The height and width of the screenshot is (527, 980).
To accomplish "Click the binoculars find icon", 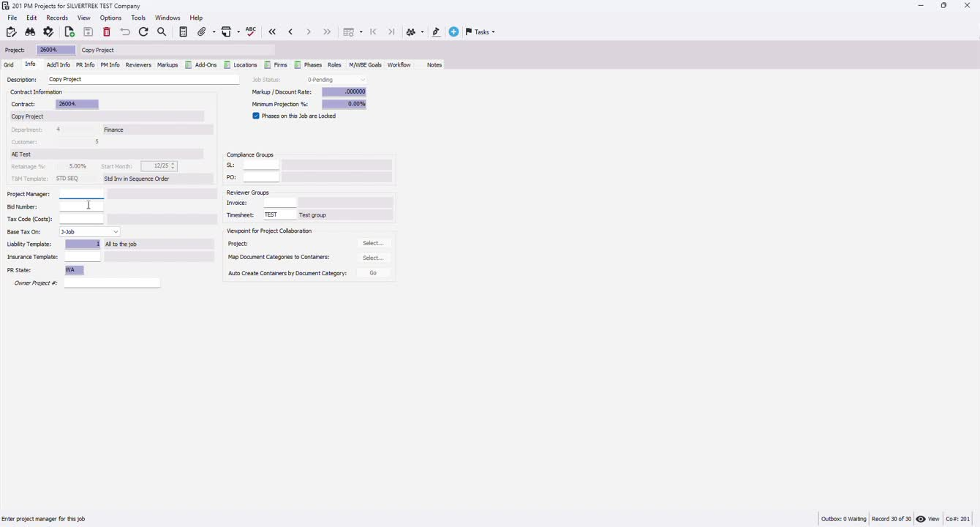I will 30,32.
